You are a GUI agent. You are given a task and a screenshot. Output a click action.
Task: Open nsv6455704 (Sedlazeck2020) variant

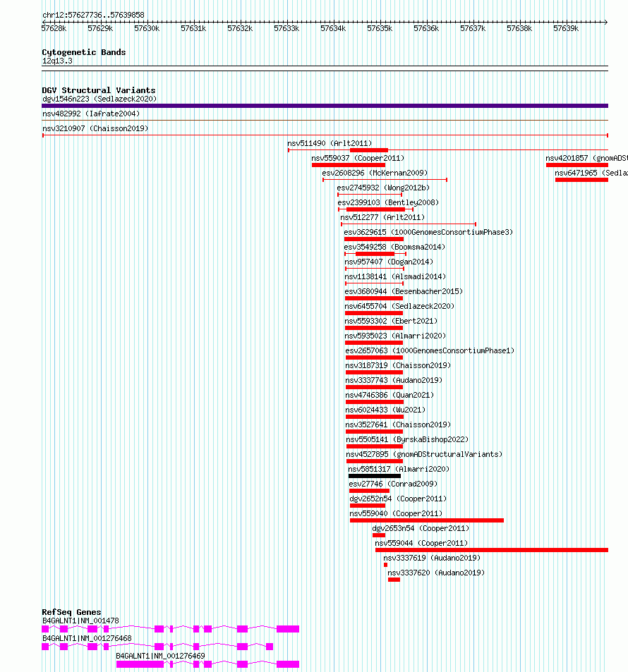click(400, 307)
